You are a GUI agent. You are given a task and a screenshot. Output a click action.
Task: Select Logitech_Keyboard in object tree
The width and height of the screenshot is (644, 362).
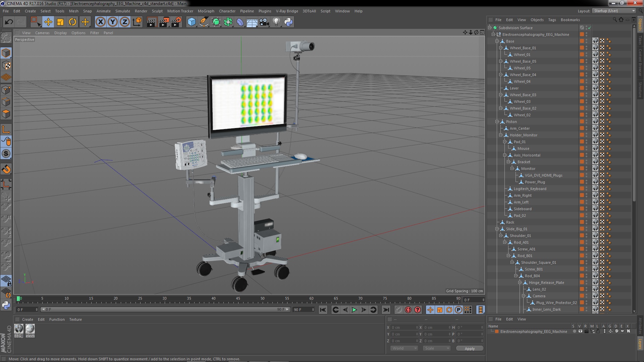tap(530, 189)
